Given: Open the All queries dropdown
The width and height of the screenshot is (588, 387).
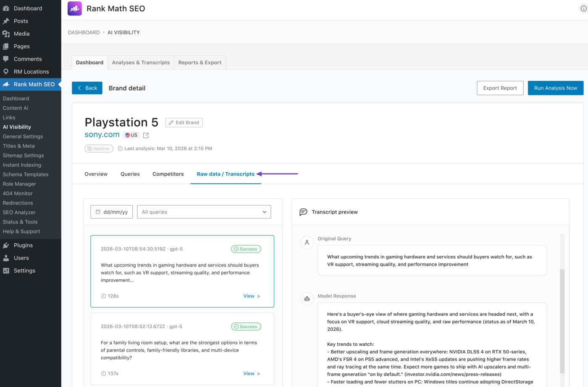Looking at the screenshot, I should pos(204,212).
